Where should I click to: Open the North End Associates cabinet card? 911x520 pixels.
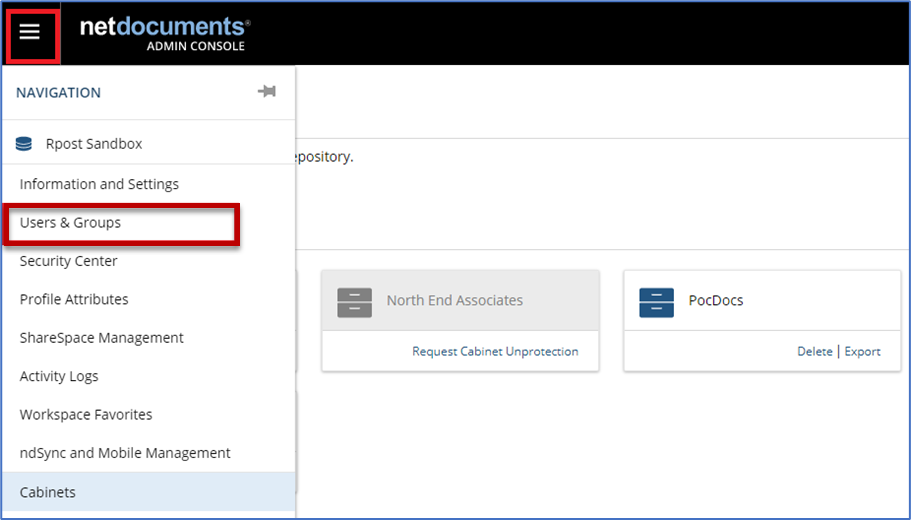coord(455,300)
